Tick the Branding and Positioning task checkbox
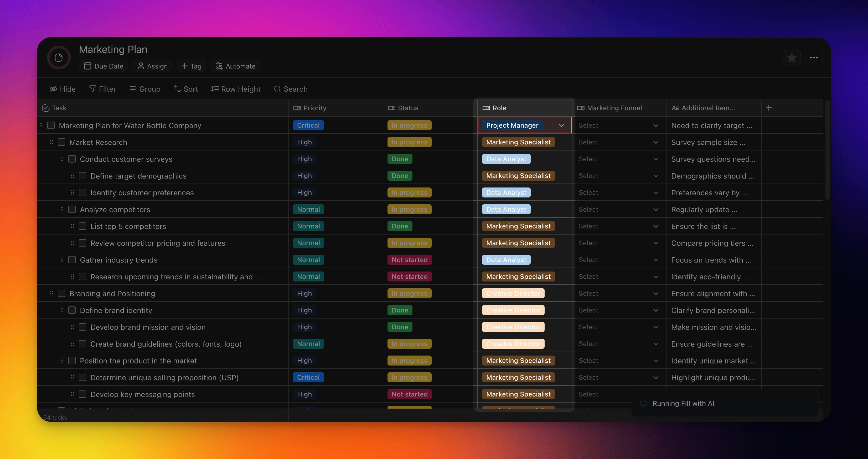Screen dimensions: 868x459 click(x=62, y=293)
